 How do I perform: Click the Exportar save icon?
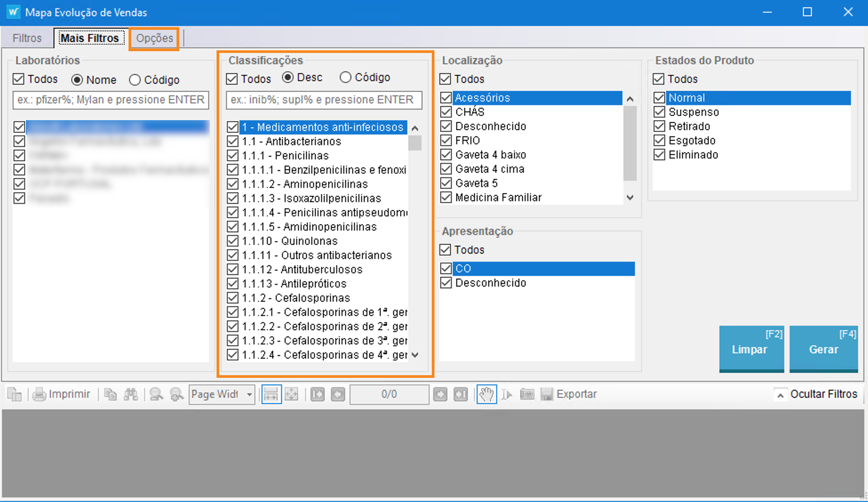(x=547, y=394)
